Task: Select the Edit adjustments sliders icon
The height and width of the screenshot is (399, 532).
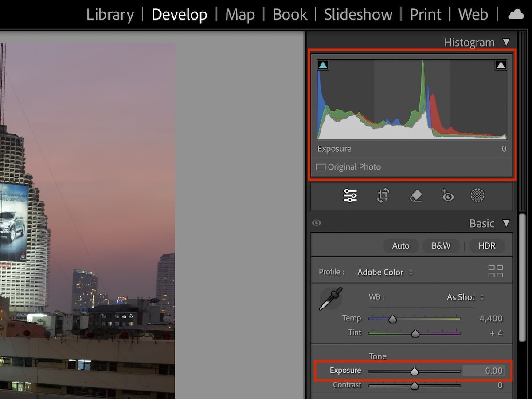Action: click(x=350, y=195)
